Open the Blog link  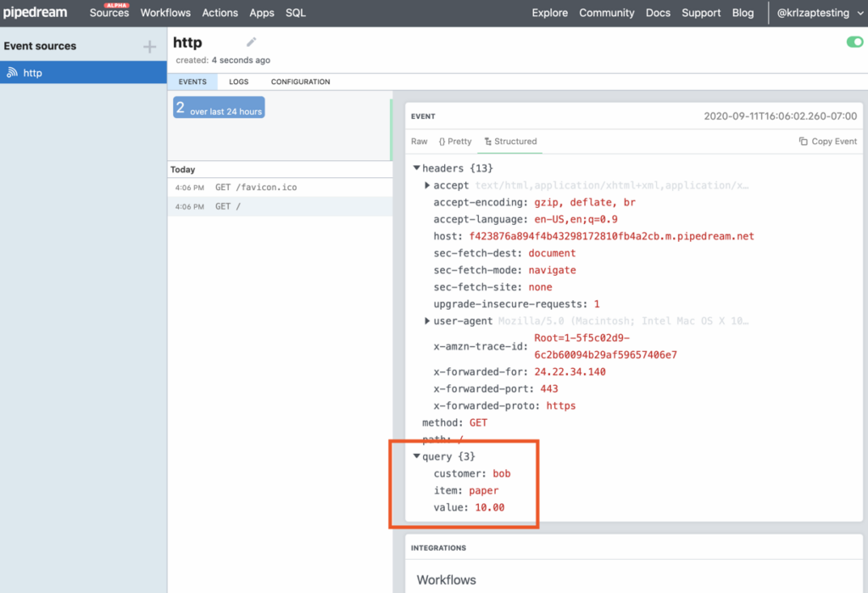(743, 13)
